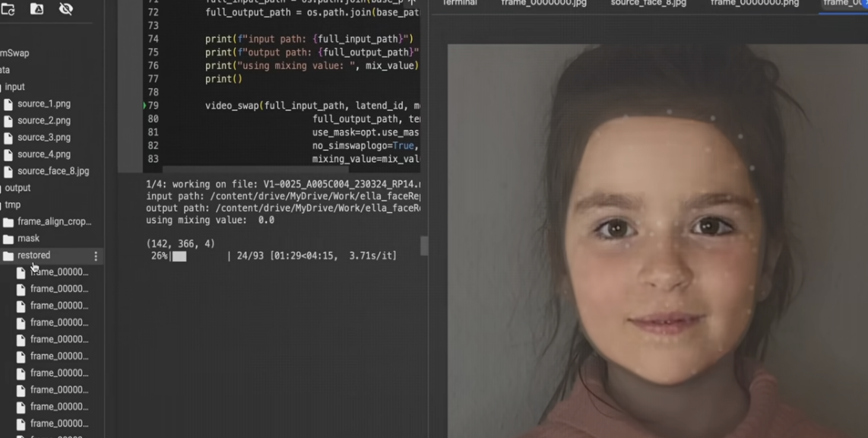Viewport: 868px width, 438px height.
Task: Click the frame_align_crop folder icon
Action: click(8, 222)
